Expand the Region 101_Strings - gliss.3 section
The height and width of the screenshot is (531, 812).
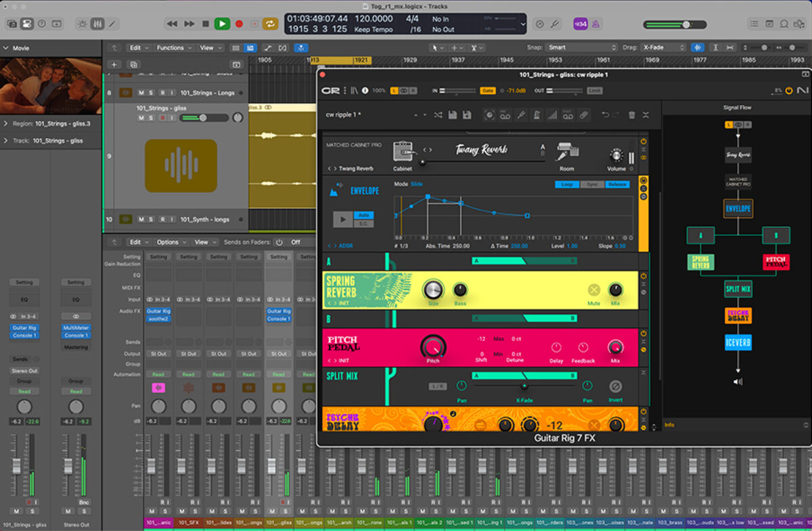pos(6,124)
